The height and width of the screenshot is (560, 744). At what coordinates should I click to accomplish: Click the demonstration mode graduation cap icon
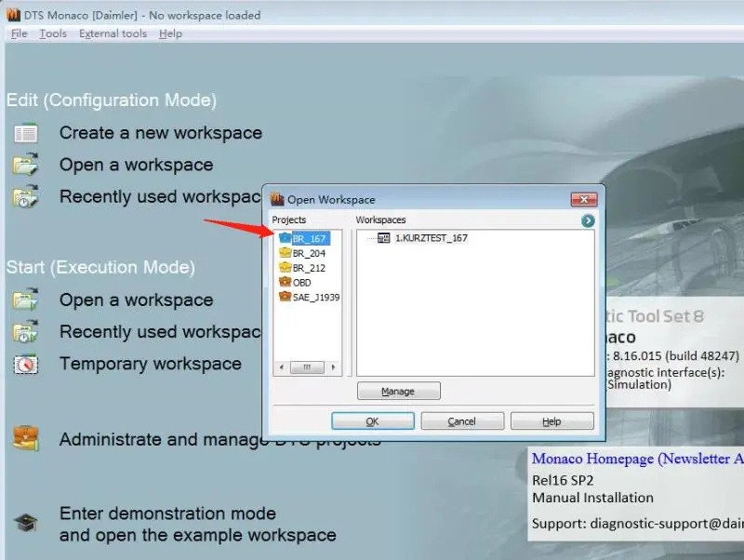click(x=25, y=524)
